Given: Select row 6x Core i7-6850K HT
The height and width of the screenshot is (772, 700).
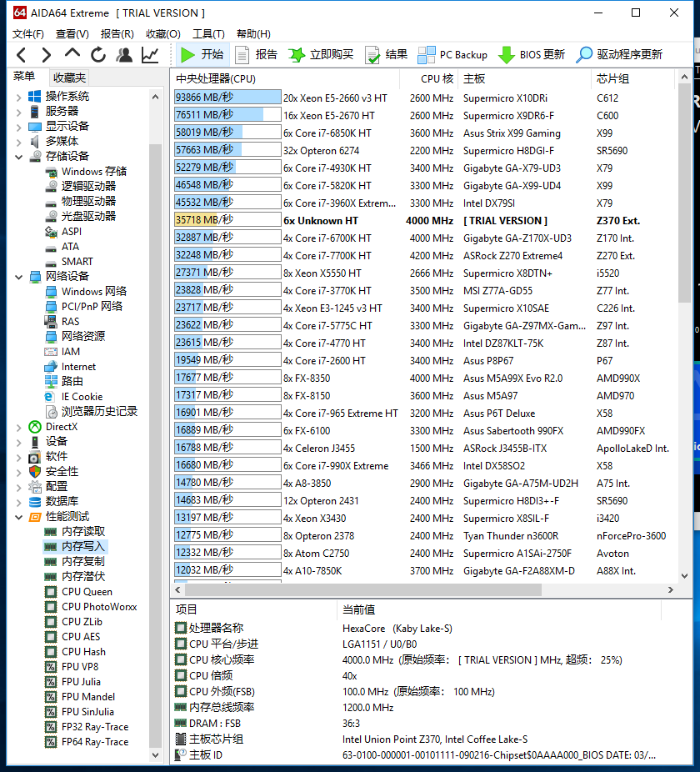Looking at the screenshot, I should (423, 133).
